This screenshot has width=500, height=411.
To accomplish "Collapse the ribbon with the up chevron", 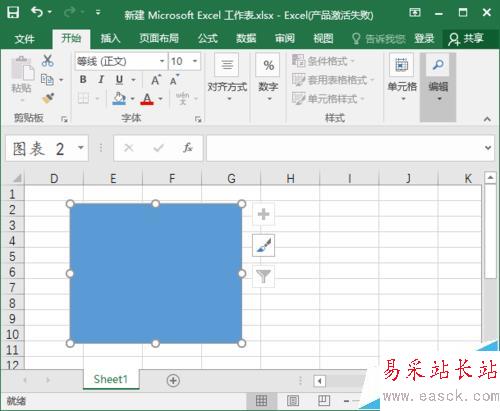I will (x=487, y=119).
